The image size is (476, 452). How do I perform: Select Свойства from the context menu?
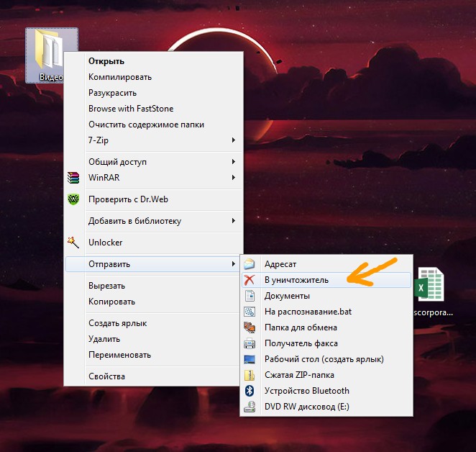(106, 376)
